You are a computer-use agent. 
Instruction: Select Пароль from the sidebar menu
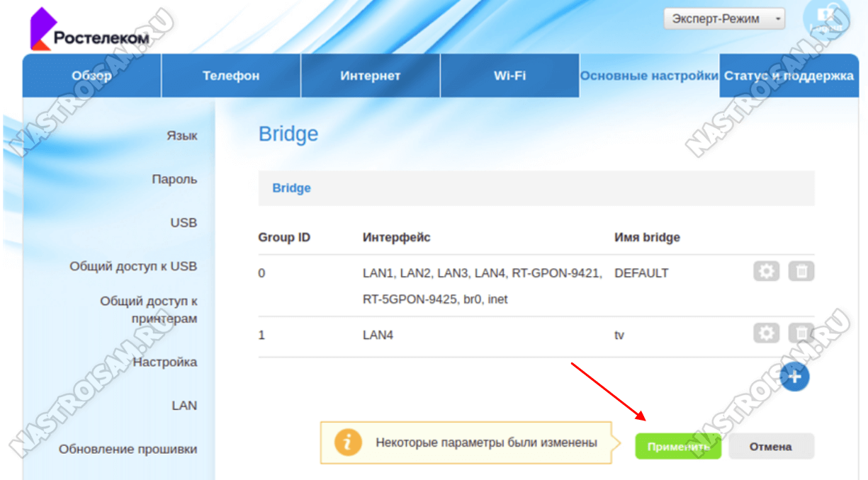pos(174,180)
